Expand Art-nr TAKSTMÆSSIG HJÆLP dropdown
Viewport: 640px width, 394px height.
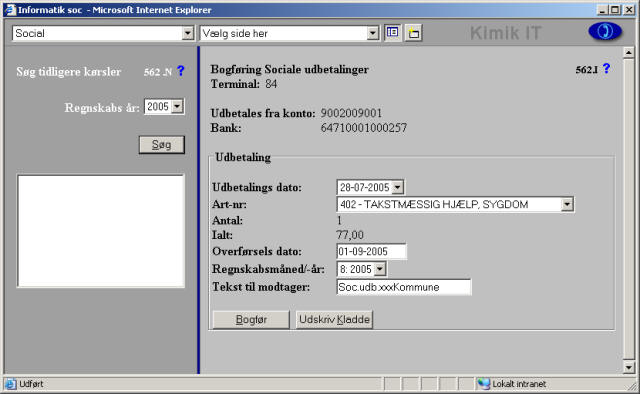coord(567,204)
